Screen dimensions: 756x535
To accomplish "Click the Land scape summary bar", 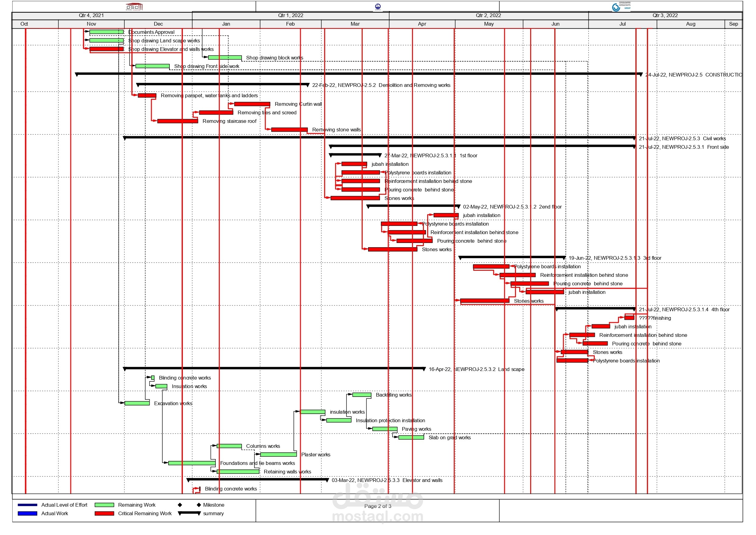I will point(274,369).
